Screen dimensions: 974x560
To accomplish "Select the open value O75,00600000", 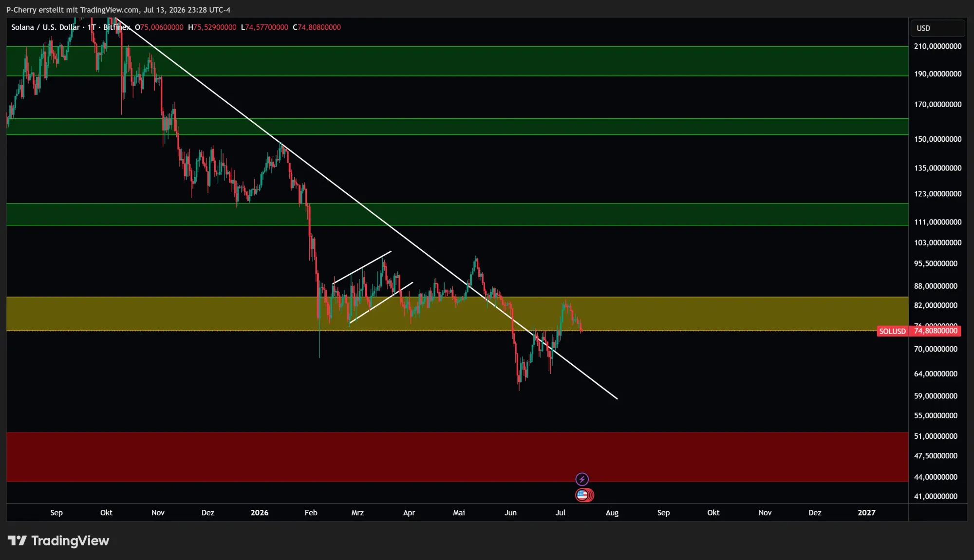I will coord(159,27).
